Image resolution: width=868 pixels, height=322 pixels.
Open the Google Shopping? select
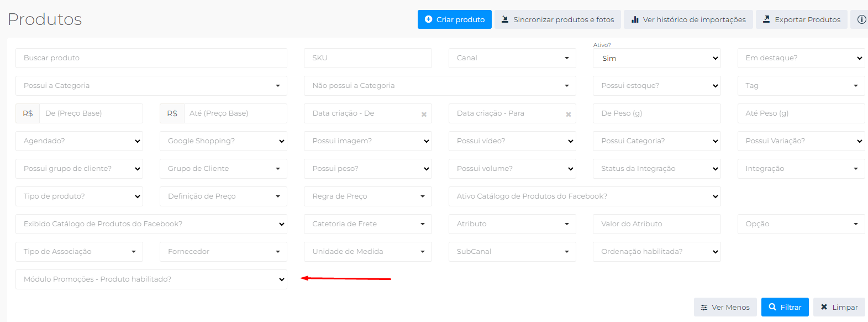[x=223, y=141]
